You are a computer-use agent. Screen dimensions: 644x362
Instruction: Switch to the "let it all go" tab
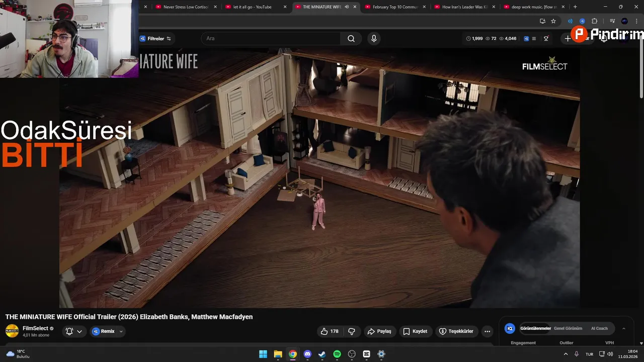pos(252,7)
